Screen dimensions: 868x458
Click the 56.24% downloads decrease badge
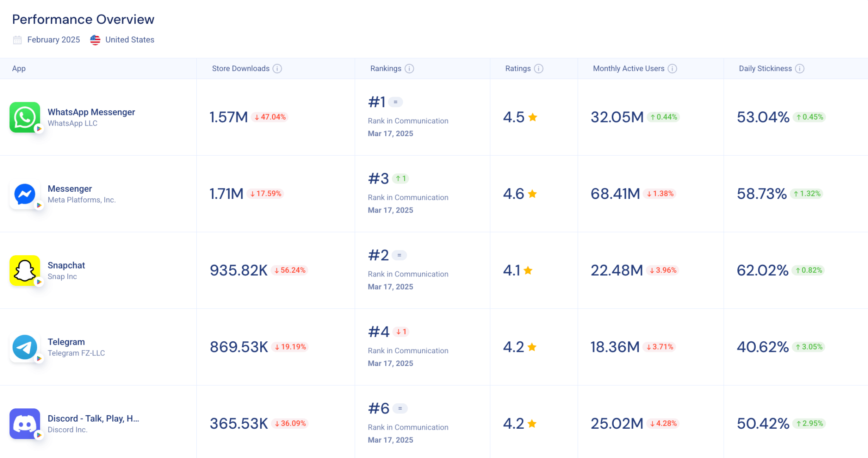click(x=290, y=271)
